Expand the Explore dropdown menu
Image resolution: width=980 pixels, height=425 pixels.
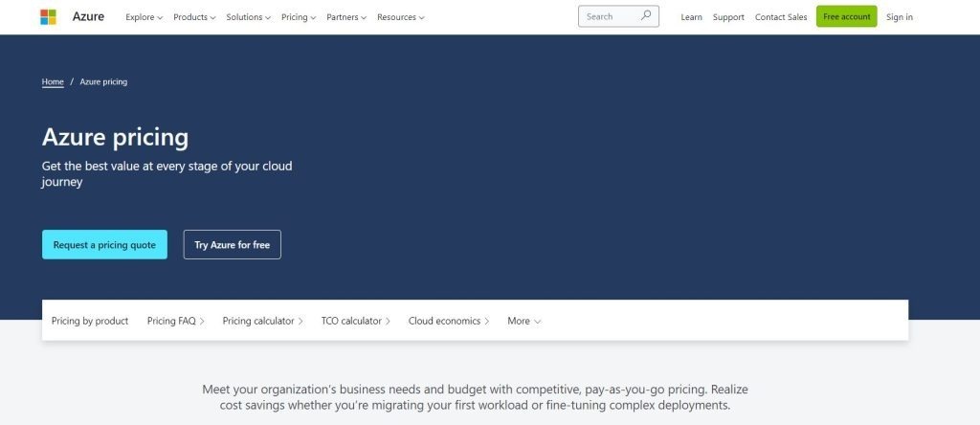point(144,17)
